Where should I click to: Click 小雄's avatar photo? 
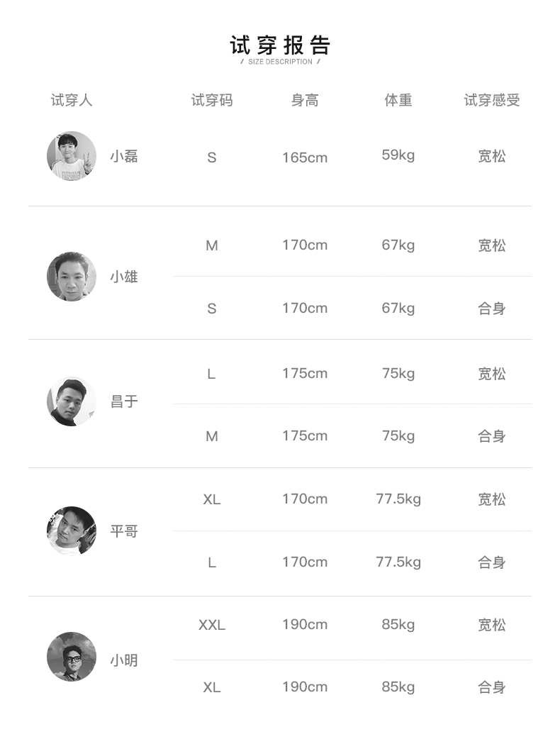point(72,277)
